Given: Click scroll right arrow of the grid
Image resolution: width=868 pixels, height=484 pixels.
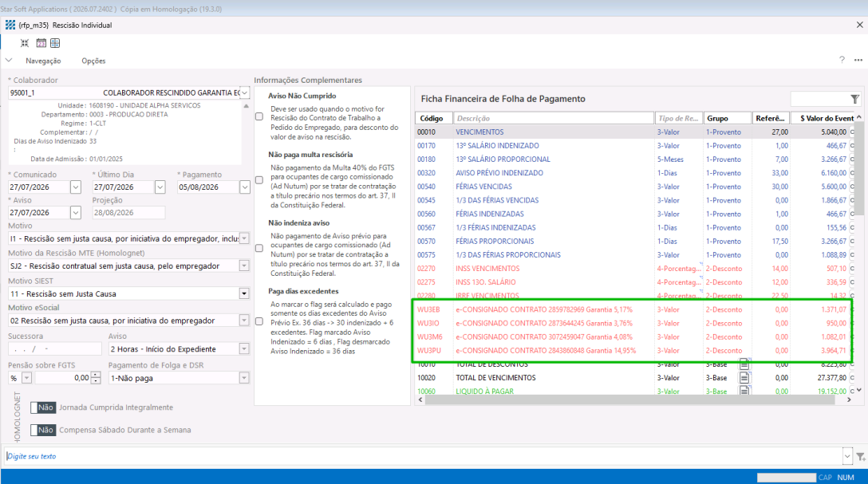Looking at the screenshot, I should click(x=849, y=400).
